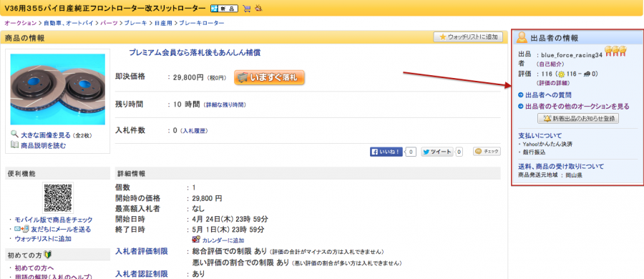
Task: Click arrow icon beside 出品者のその他のオークションを見る
Action: [521, 107]
